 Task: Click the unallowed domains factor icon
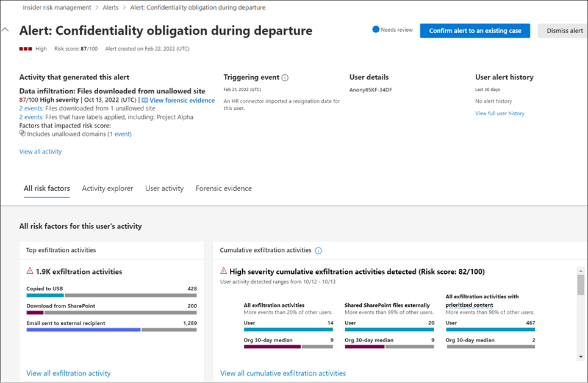23,134
